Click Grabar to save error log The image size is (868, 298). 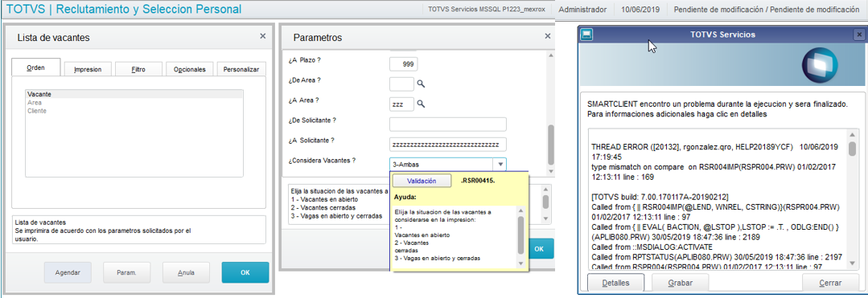tap(681, 283)
